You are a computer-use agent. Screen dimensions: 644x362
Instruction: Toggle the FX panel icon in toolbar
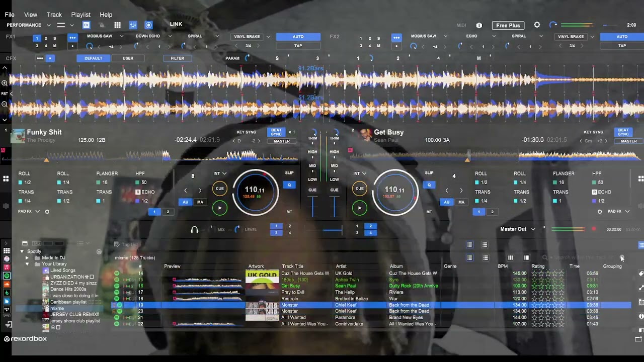tap(87, 25)
